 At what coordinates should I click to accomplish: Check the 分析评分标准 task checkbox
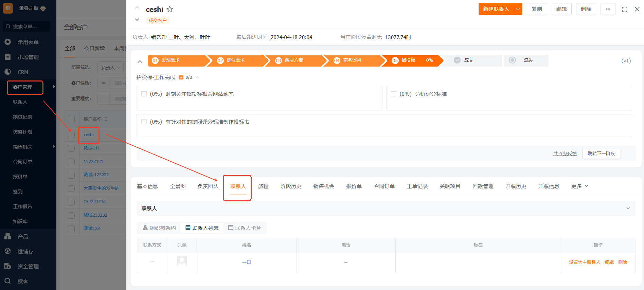[x=394, y=94]
